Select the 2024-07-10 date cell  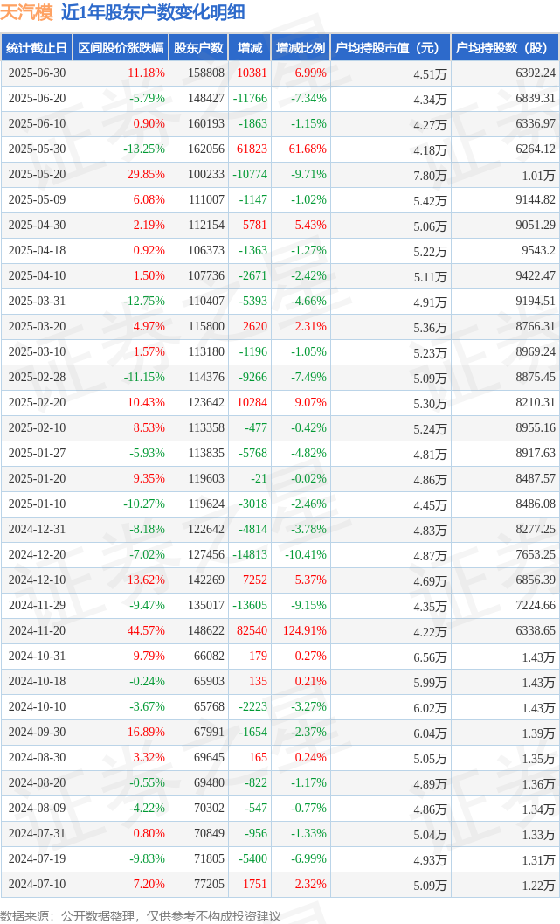tap(37, 884)
